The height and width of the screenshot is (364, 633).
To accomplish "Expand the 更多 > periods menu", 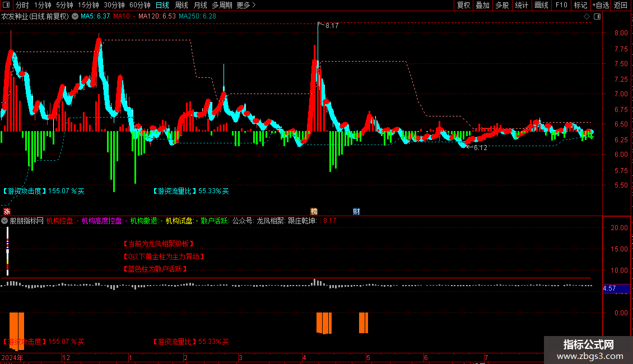I will point(246,5).
